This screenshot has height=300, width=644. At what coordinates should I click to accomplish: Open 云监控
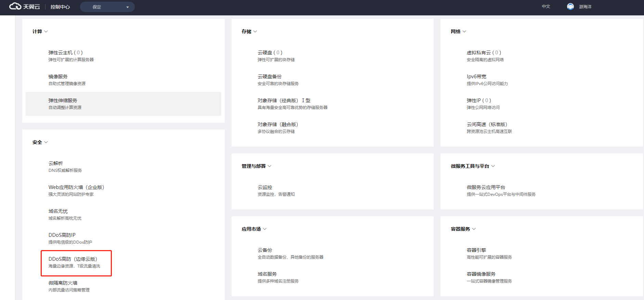point(265,187)
